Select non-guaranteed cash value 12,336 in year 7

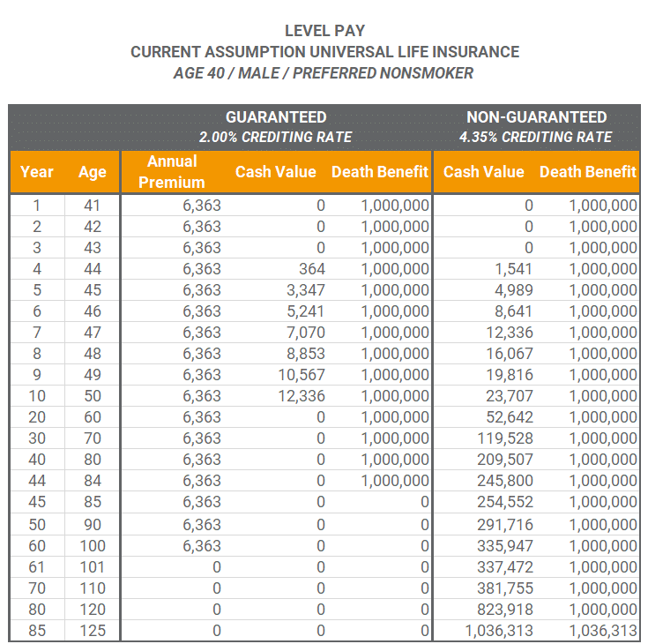(x=510, y=332)
